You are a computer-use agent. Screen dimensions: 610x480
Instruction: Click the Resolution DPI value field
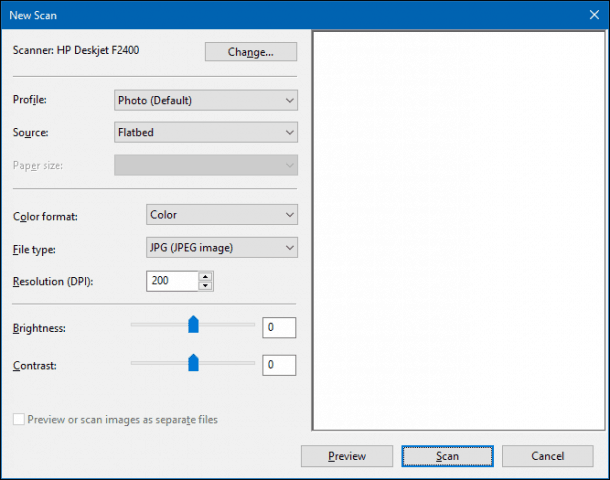point(172,281)
